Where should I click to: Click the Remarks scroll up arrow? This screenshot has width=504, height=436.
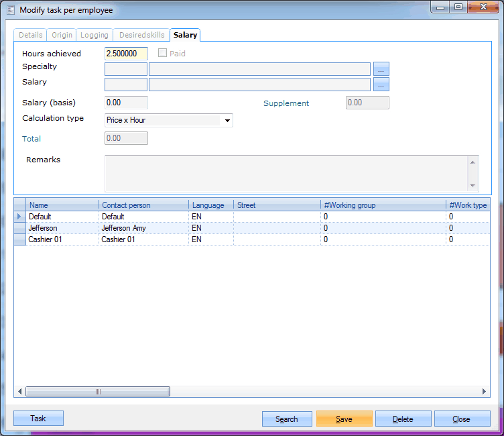coord(474,162)
